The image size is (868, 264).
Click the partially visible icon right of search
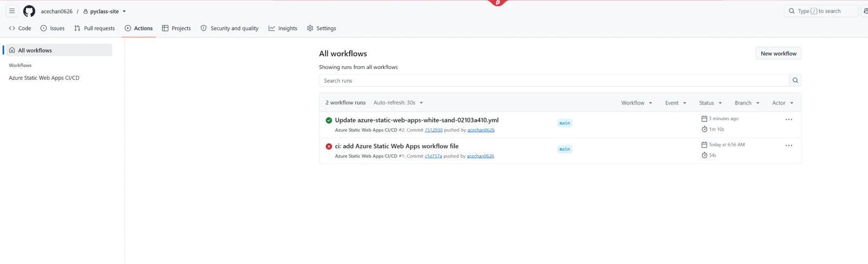point(865,11)
